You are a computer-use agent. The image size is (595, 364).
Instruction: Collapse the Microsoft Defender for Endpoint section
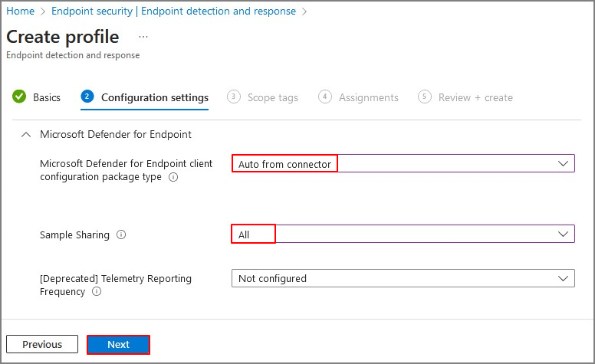[26, 135]
